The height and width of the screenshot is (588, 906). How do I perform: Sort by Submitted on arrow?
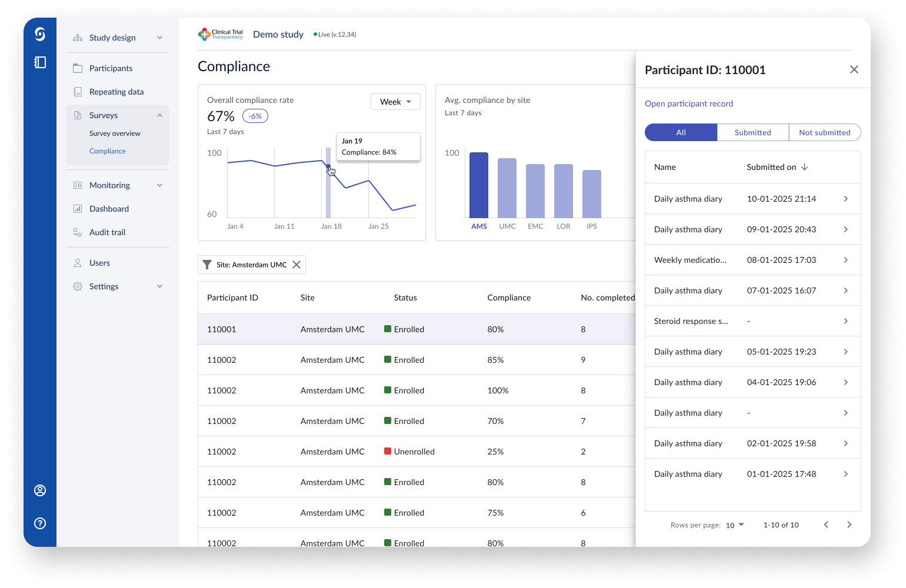pos(805,167)
